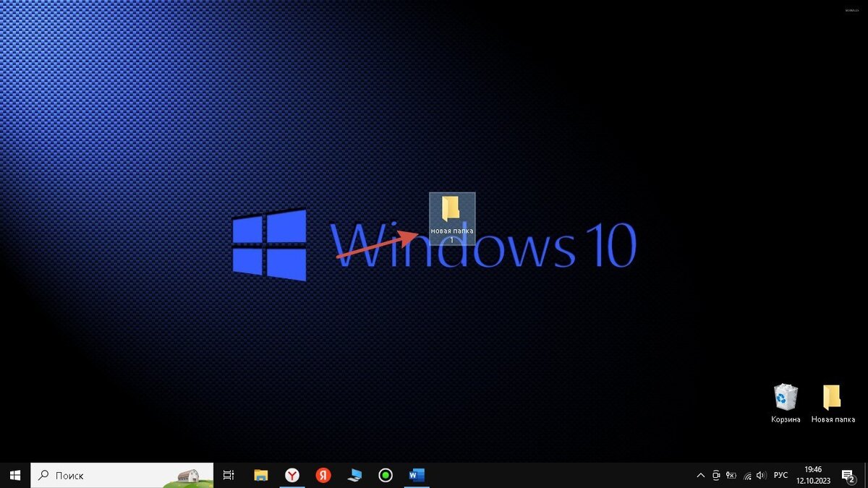Switch the input language РУС indicator
Image resolution: width=868 pixels, height=488 pixels.
click(780, 475)
